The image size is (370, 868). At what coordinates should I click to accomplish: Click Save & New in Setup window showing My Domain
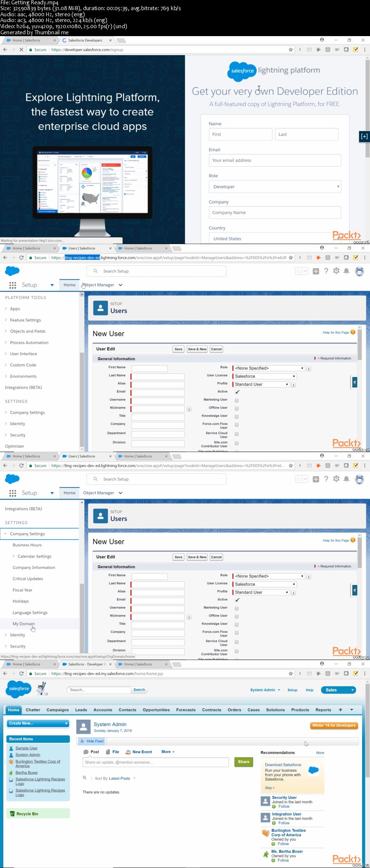(197, 557)
